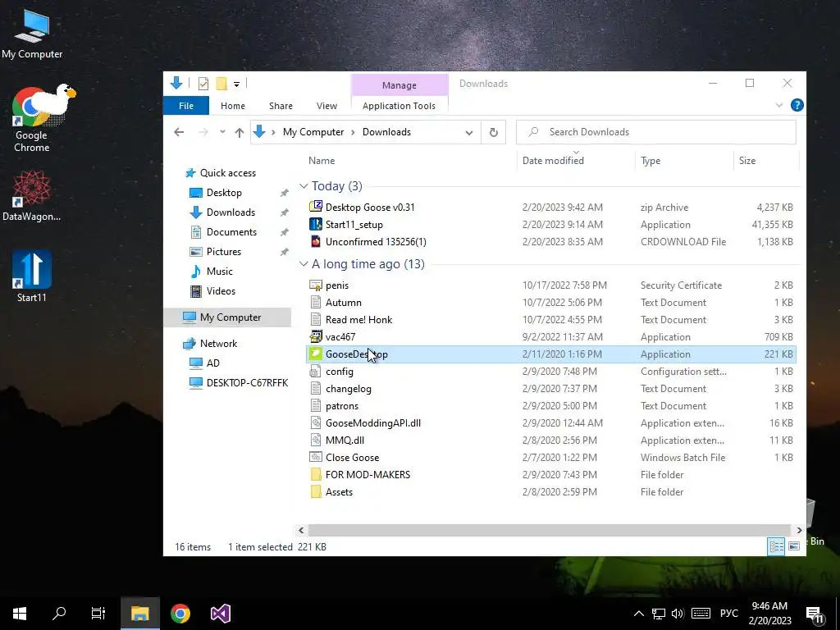This screenshot has height=630, width=840.
Task: Select the GooseModdingAPI.dll file
Action: [373, 423]
